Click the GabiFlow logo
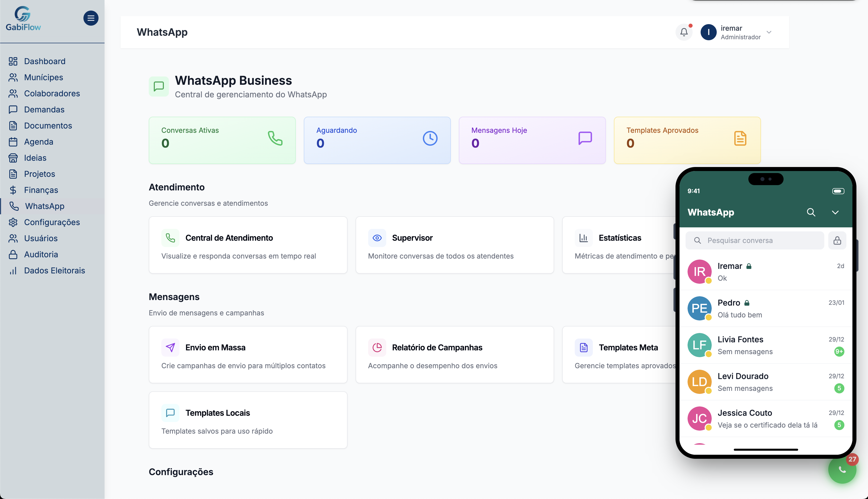 23,19
